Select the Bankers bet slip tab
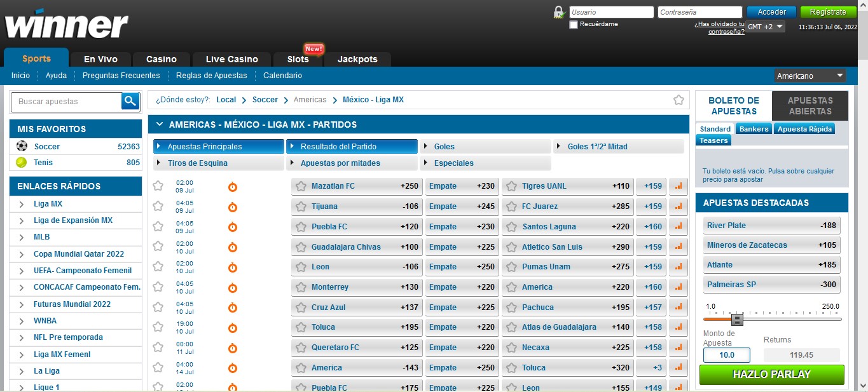This screenshot has height=392, width=868. click(754, 129)
